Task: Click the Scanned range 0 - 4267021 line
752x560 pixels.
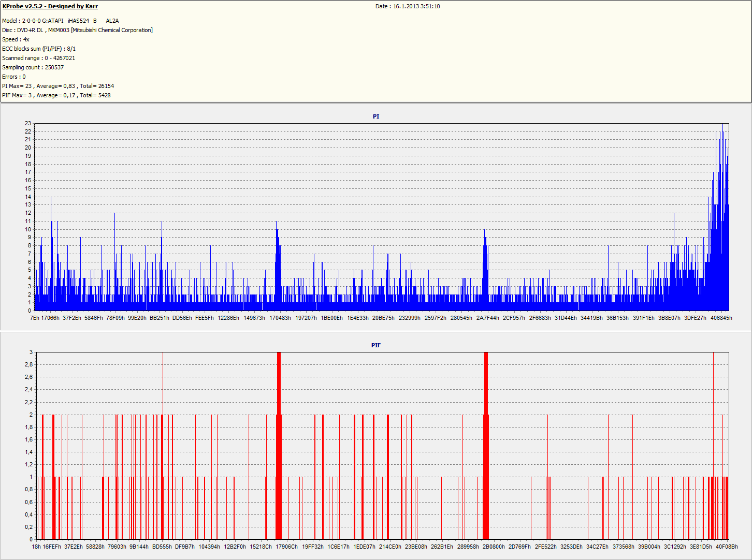Action: tap(38, 58)
